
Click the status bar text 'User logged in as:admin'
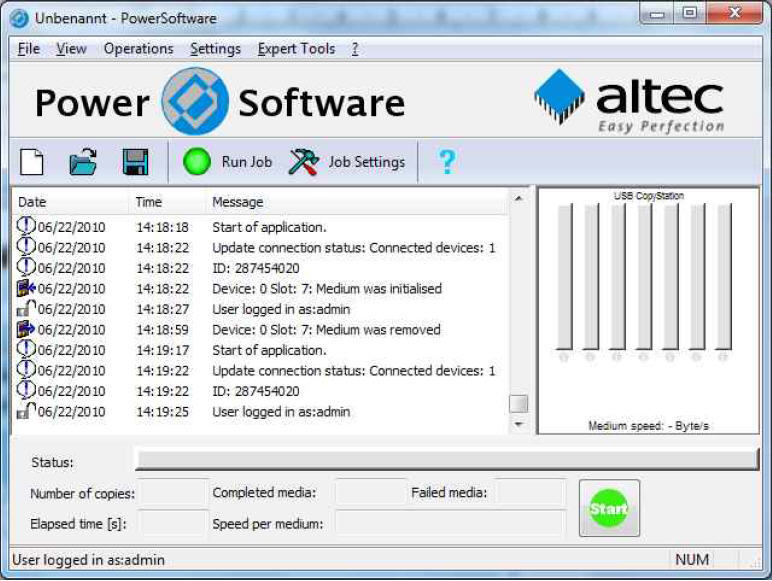point(89,560)
